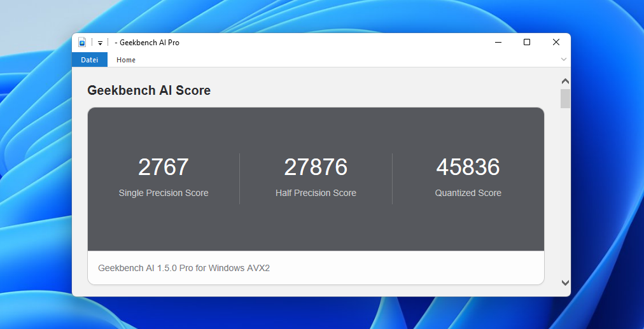Viewport: 644px width, 329px height.
Task: Click the scrollbar up arrow
Action: point(565,81)
